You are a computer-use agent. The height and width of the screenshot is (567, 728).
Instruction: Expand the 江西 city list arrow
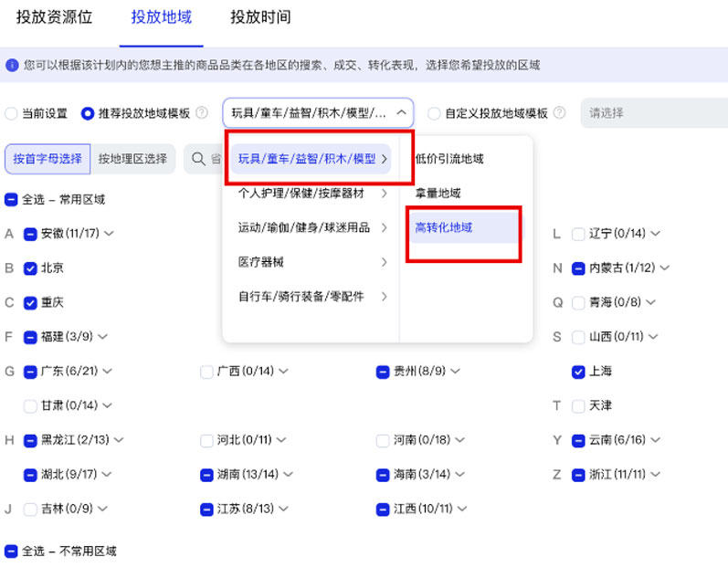[462, 508]
